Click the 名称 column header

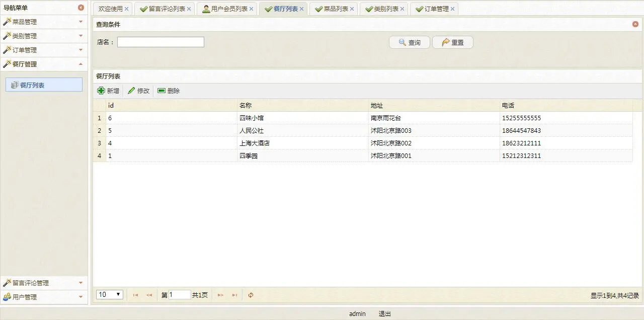point(302,106)
